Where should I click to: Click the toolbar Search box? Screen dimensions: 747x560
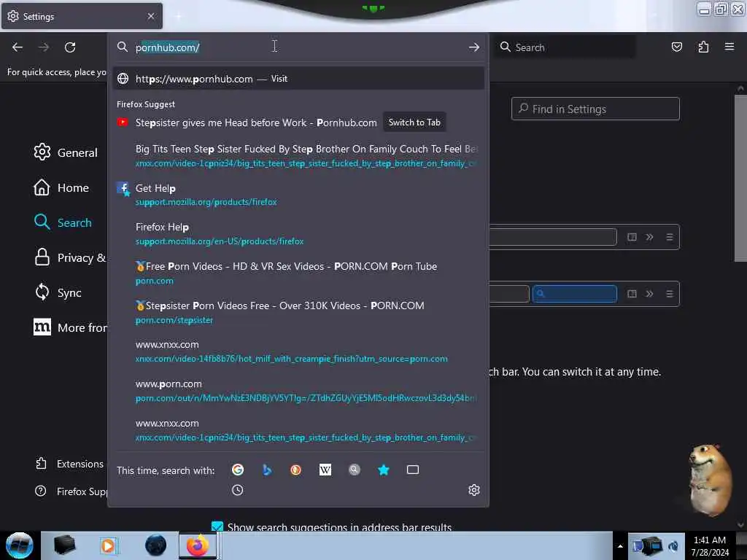565,47
